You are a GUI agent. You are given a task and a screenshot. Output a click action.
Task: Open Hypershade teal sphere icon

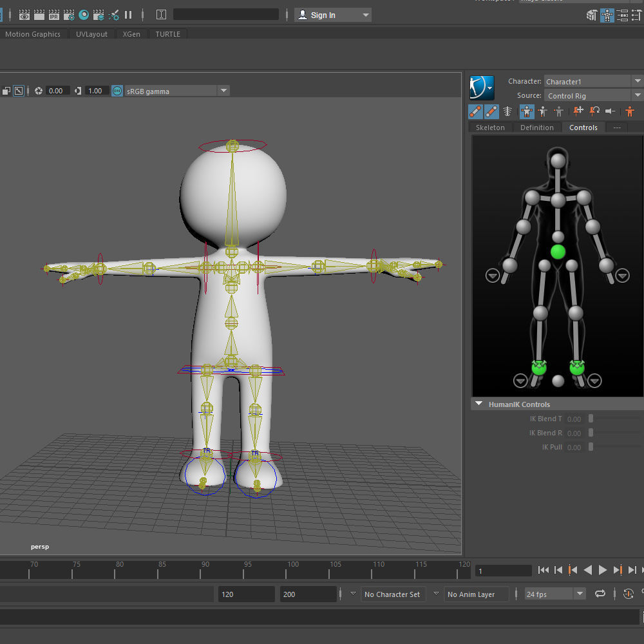tap(84, 15)
